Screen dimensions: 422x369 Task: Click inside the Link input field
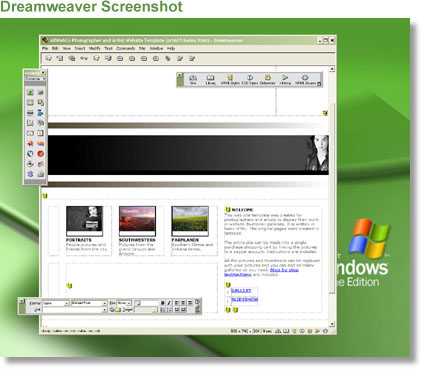[72, 310]
